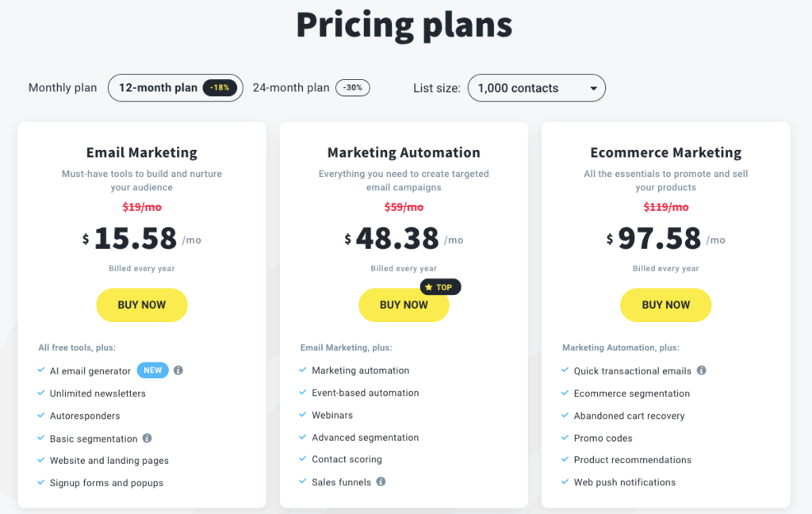Click the dropdown arrow in List size selector
Screen dimensions: 812x514
(593, 89)
